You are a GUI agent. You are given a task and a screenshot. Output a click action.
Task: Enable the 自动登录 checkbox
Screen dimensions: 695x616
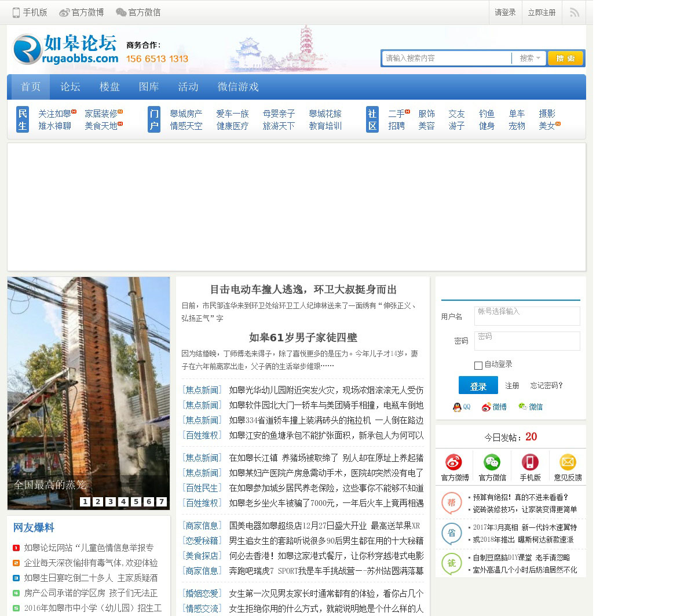478,365
